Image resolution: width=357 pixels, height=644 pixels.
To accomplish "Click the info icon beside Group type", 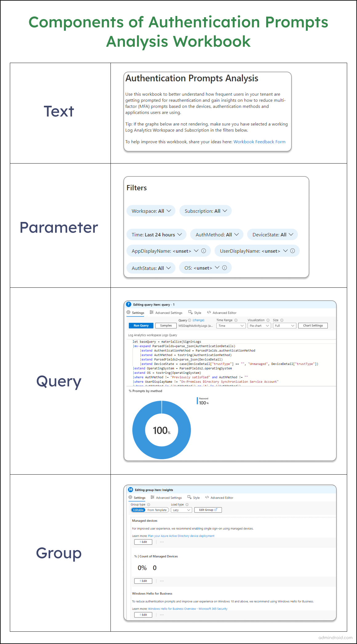I will (149, 504).
